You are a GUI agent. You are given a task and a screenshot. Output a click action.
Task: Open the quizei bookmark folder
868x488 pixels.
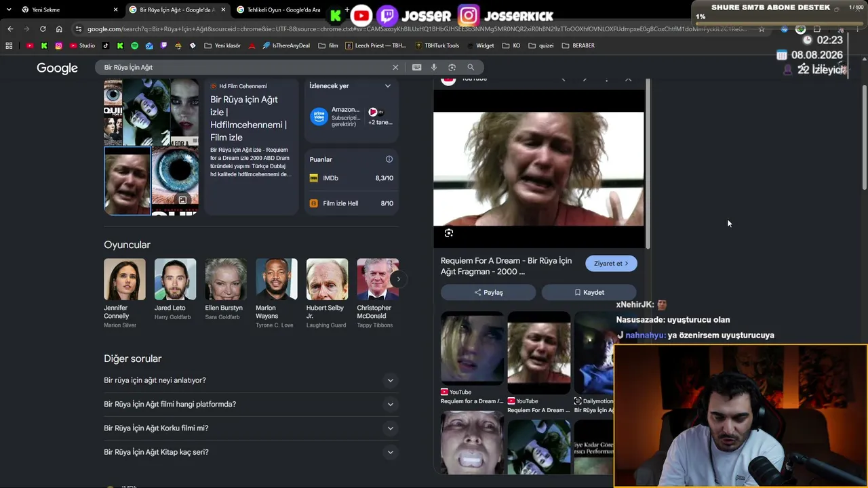(x=541, y=45)
